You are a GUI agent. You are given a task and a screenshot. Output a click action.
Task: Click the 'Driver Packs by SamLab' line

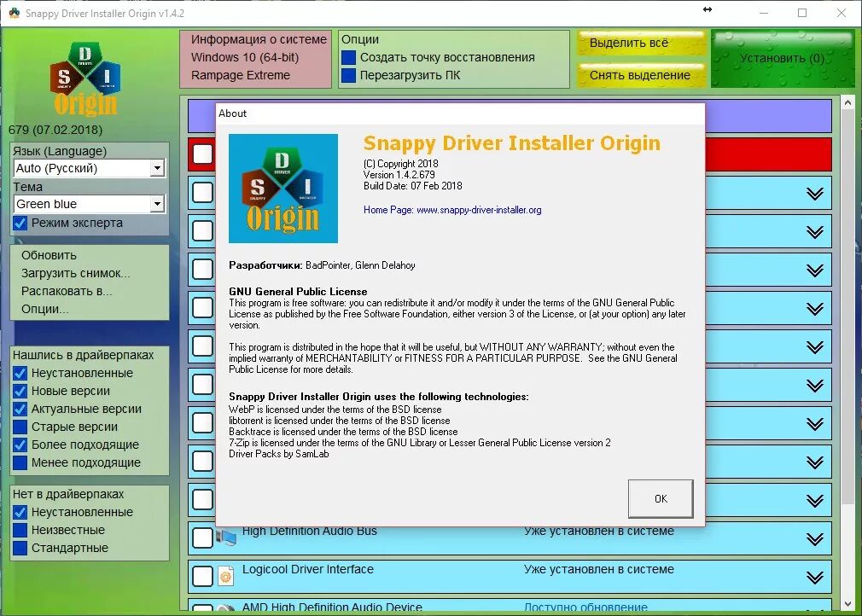coord(279,454)
